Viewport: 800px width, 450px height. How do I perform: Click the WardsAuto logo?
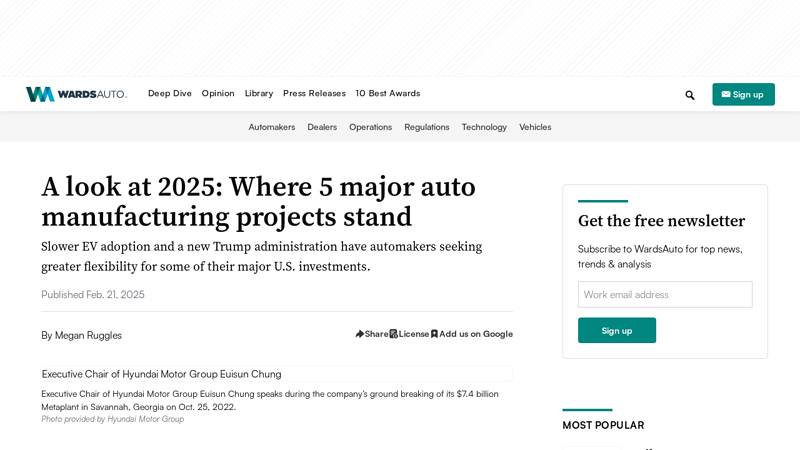pos(77,94)
